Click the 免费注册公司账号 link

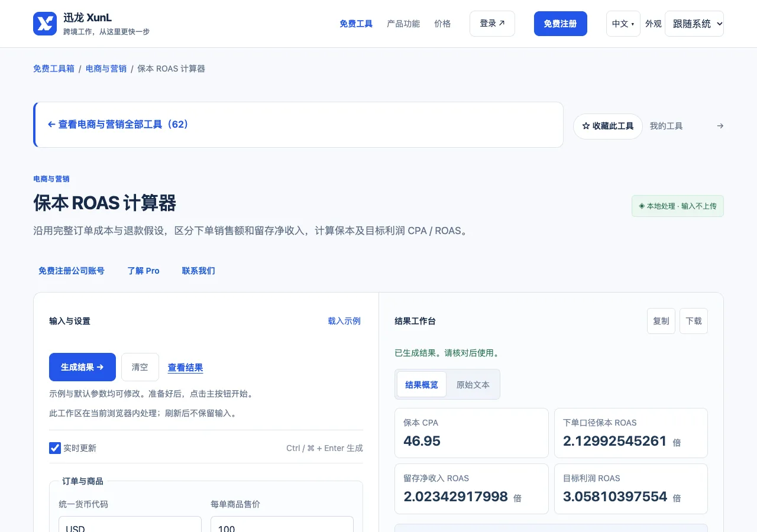click(72, 271)
